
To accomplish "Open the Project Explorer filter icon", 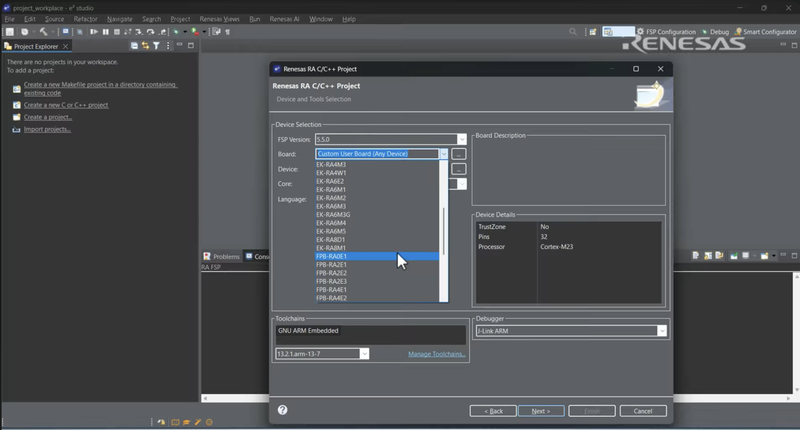I will click(157, 46).
